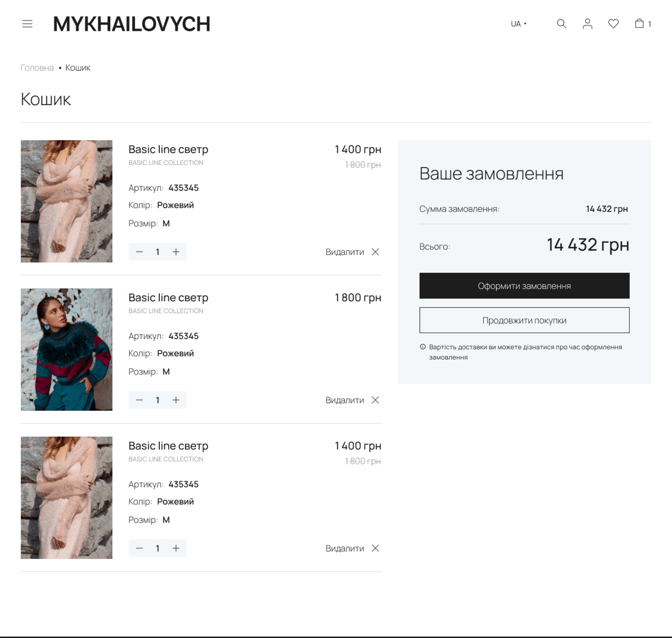Viewport: 672px width, 638px height.
Task: Open the search magnifier icon
Action: [562, 24]
